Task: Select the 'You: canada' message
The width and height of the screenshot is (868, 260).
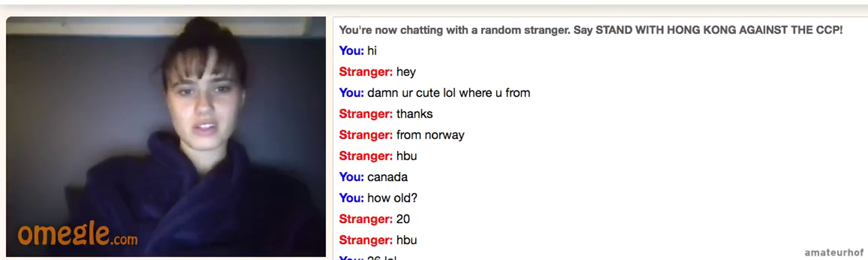Action: click(373, 178)
